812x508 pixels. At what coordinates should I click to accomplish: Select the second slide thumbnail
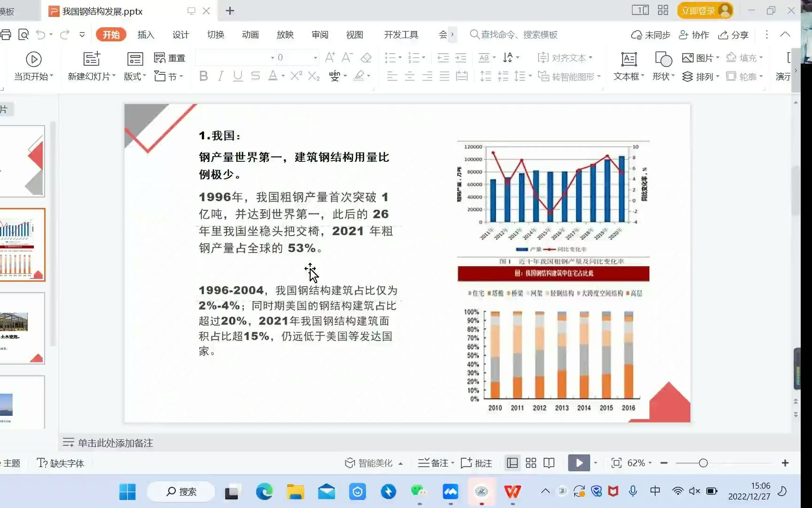point(23,245)
